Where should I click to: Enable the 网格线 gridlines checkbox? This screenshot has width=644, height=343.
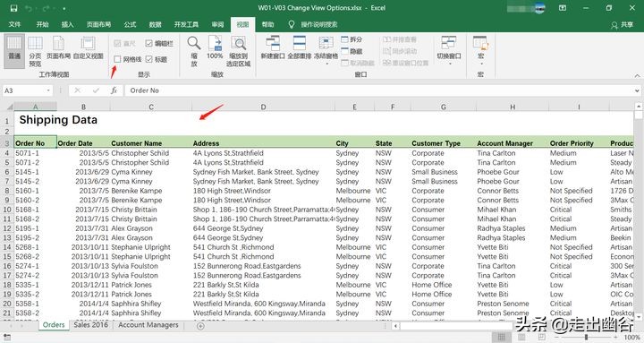pos(117,59)
